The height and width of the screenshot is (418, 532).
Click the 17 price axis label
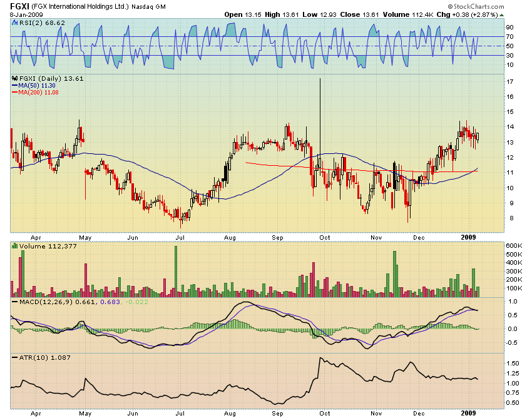point(509,81)
